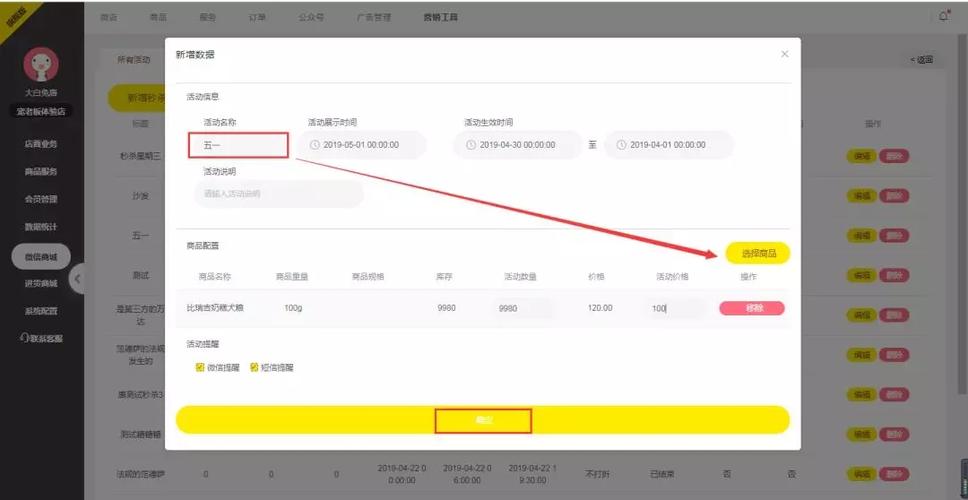This screenshot has width=968, height=500.
Task: Open the 2019-05-01 display time picker
Action: 362,145
